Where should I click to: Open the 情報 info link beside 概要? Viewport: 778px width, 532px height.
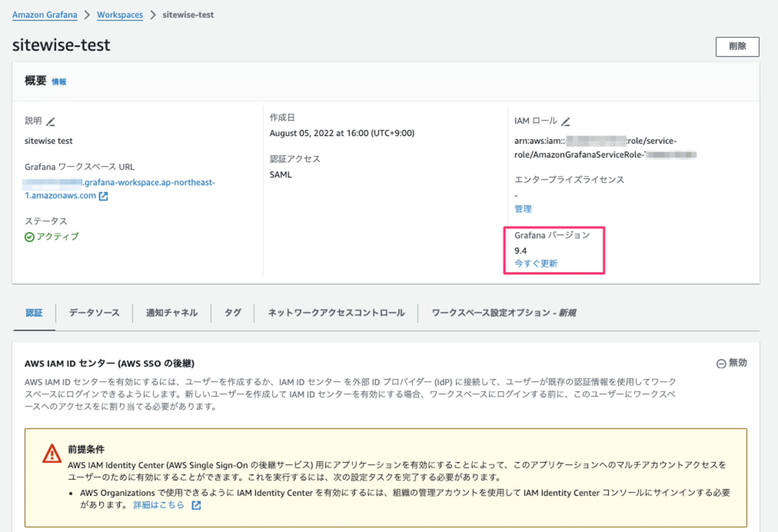[x=59, y=82]
